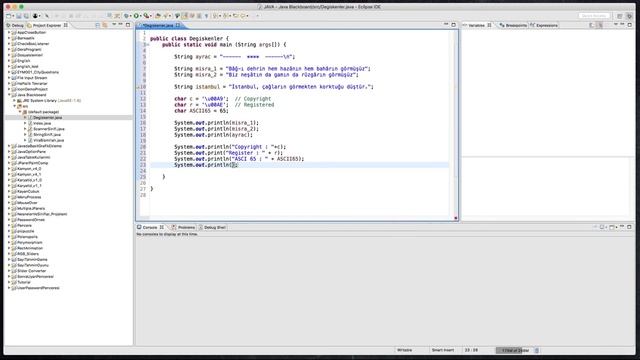Click the editor vertical scrollbar

pos(451,122)
